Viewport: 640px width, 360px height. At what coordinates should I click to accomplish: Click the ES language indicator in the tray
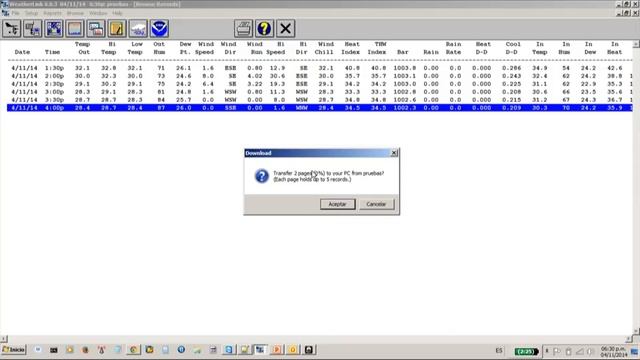(499, 351)
